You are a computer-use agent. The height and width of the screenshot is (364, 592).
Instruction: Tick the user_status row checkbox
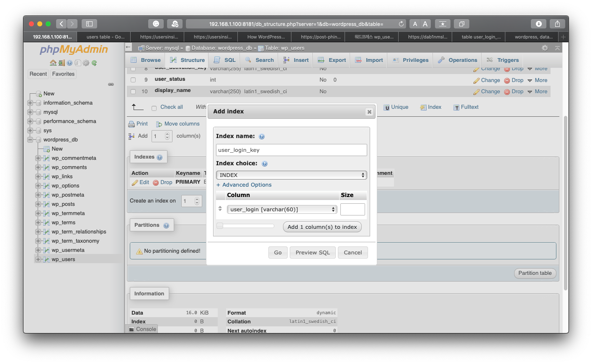(133, 80)
